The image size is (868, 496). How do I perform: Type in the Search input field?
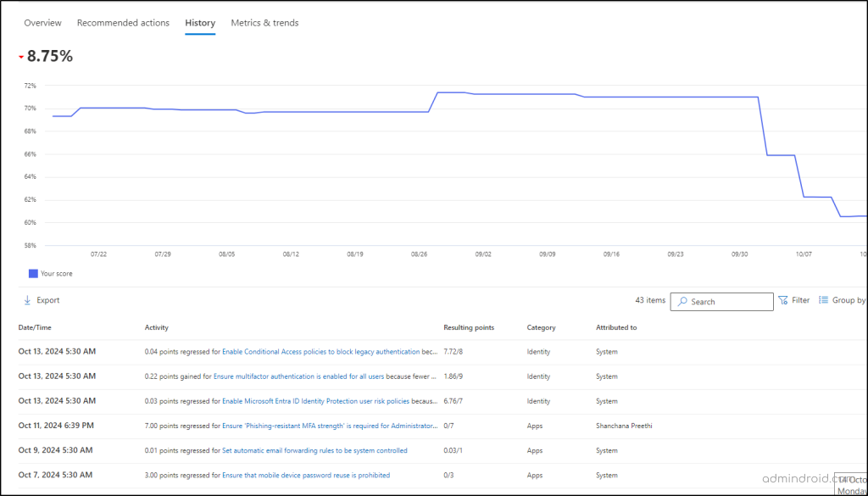point(729,302)
